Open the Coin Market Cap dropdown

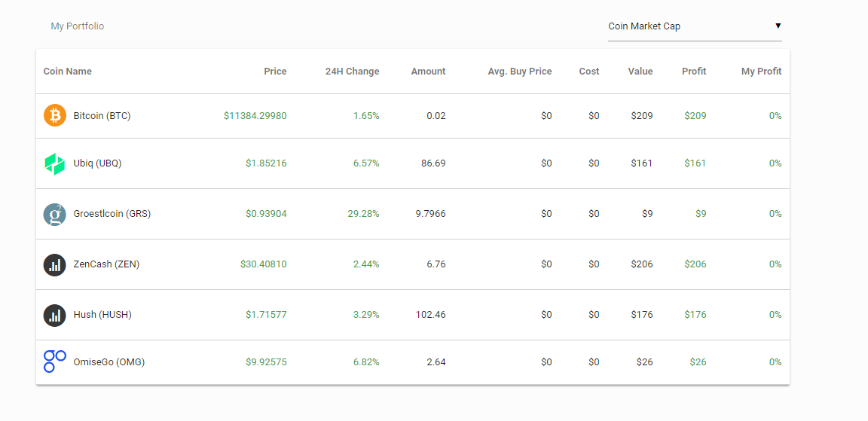tap(695, 26)
